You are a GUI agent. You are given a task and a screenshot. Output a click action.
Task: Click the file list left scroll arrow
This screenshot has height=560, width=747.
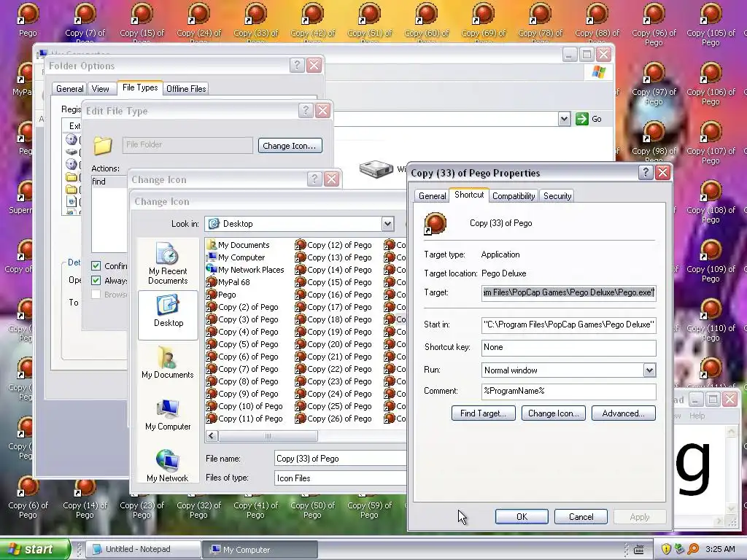coord(212,436)
